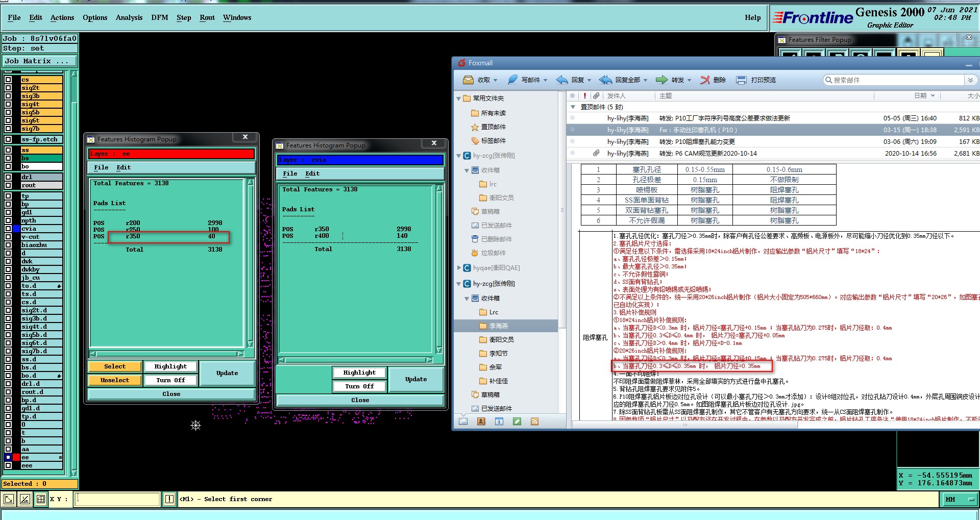Click the red delete (删除) icon in Foxmail
This screenshot has width=980, height=520.
pos(705,80)
